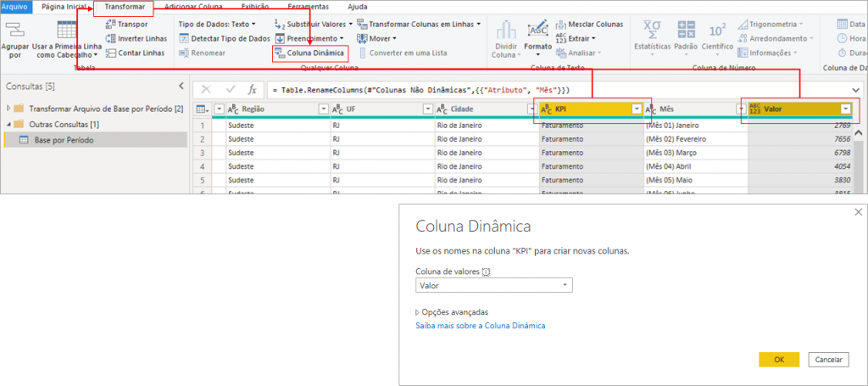
Task: Click Cancelar in Coluna Dinâmica dialog
Action: pos(829,360)
